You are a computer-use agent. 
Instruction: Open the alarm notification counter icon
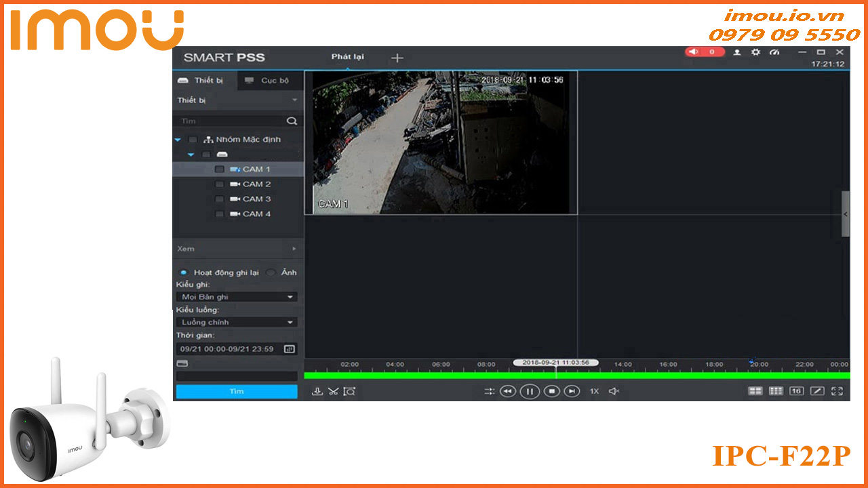click(704, 52)
